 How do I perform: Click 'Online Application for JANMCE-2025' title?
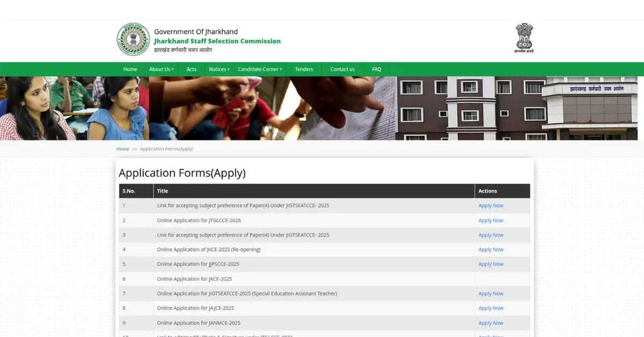pyautogui.click(x=199, y=323)
